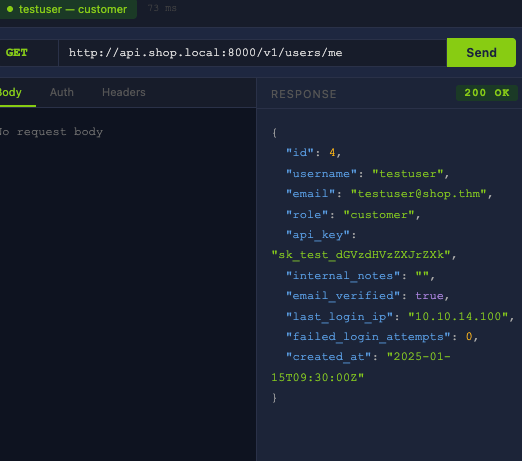Click the last_login_ip value "10.10.14.100"
This screenshot has width=522, height=461.
tap(458, 316)
